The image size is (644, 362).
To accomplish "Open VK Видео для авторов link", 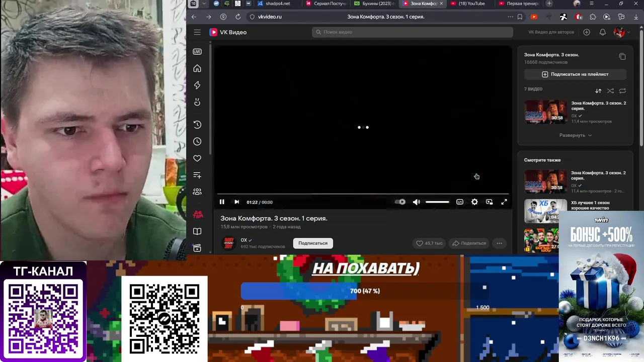I will pos(551,32).
